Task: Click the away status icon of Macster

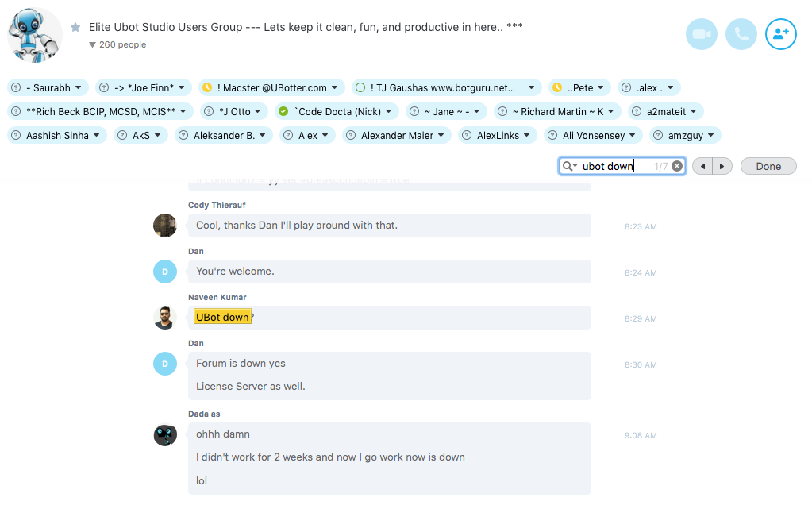Action: 207,87
